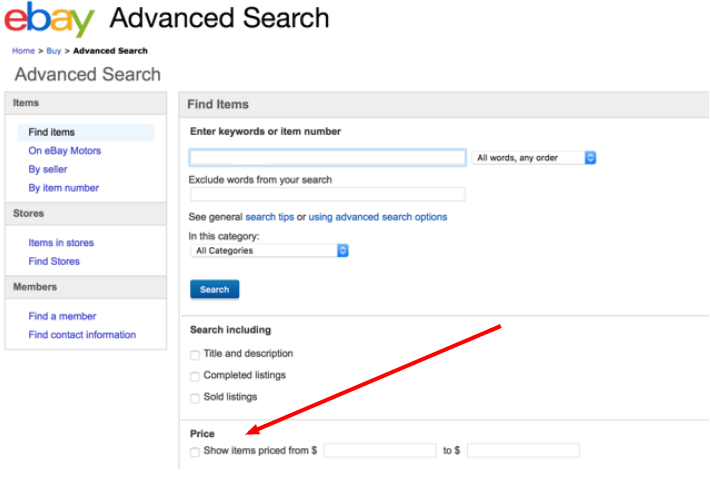Open the Home breadcrumb link
710x480 pixels.
coord(24,51)
